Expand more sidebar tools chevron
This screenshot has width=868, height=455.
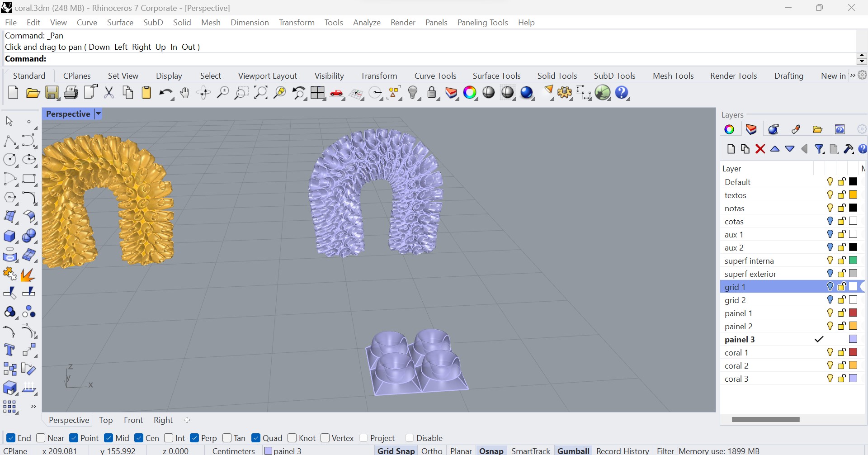tap(33, 406)
